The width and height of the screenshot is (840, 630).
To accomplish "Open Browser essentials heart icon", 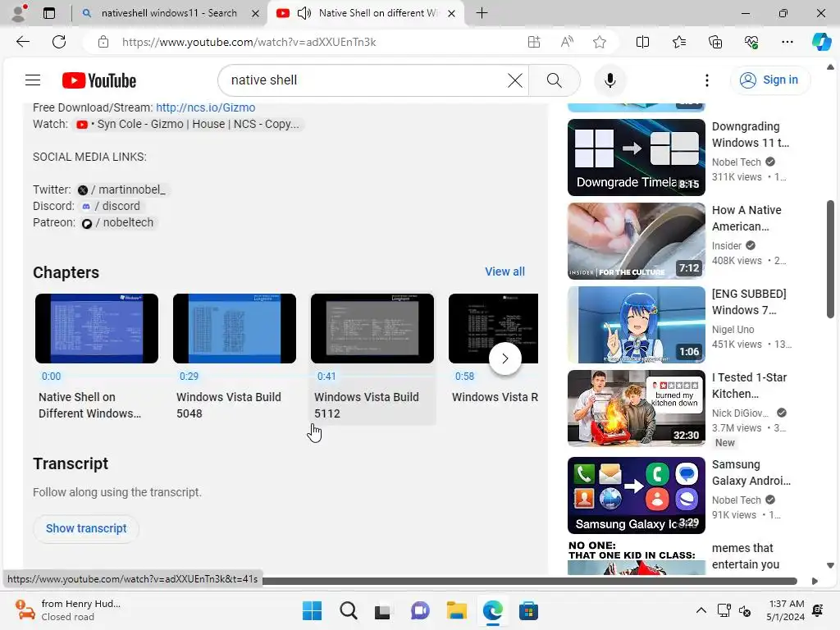I will point(751,42).
